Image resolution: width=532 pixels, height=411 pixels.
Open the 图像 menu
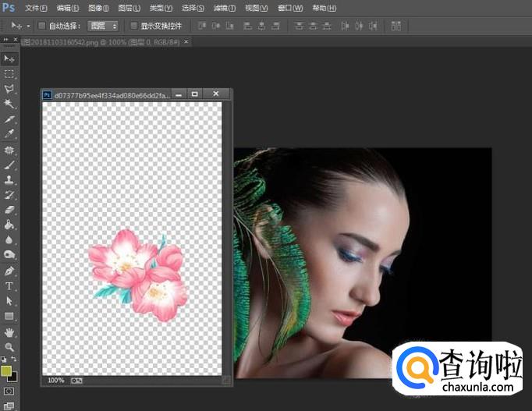point(98,8)
